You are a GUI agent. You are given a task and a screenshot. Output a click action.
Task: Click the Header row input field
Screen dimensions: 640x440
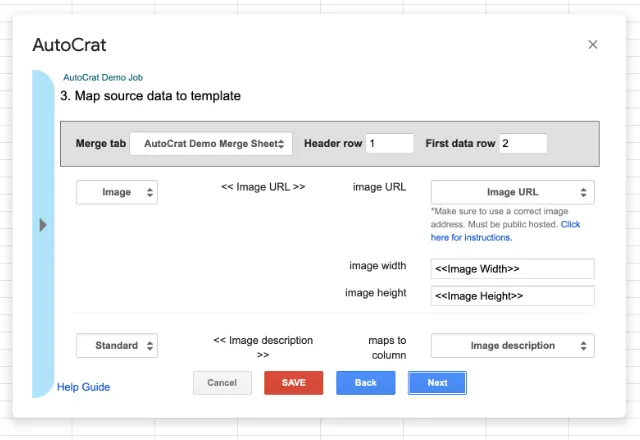[389, 144]
